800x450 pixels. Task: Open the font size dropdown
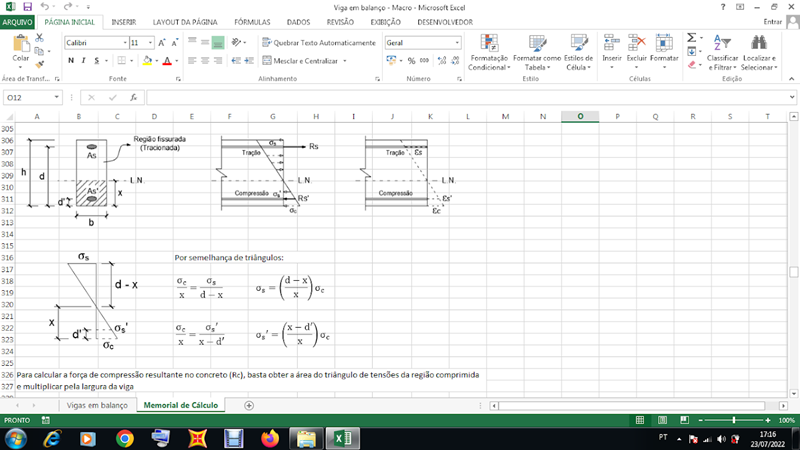click(150, 43)
